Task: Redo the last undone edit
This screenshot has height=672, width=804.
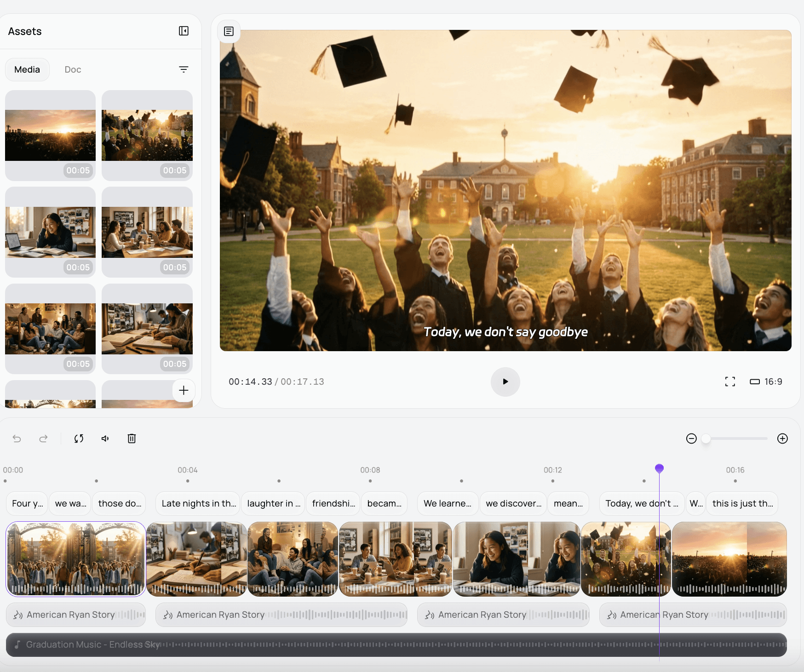Action: click(x=43, y=439)
